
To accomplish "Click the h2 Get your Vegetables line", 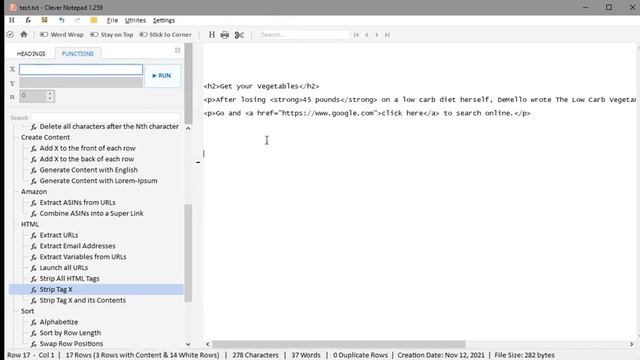I will [x=262, y=86].
